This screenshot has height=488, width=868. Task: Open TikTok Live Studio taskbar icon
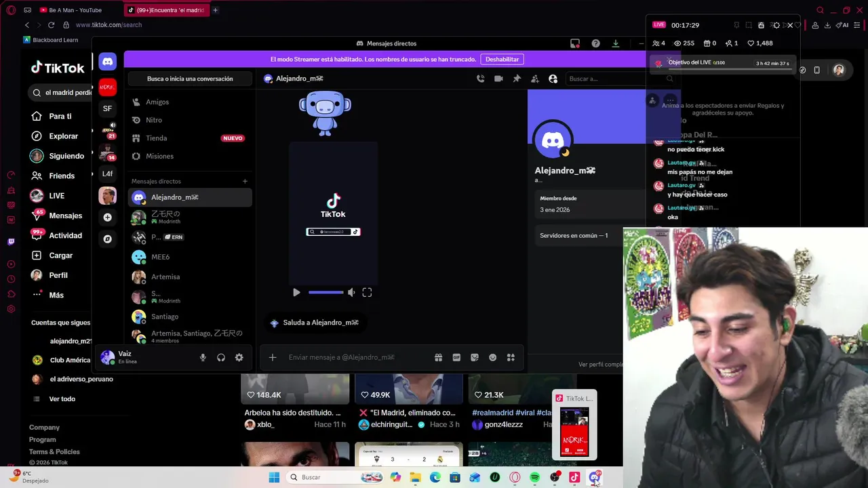coord(574,477)
